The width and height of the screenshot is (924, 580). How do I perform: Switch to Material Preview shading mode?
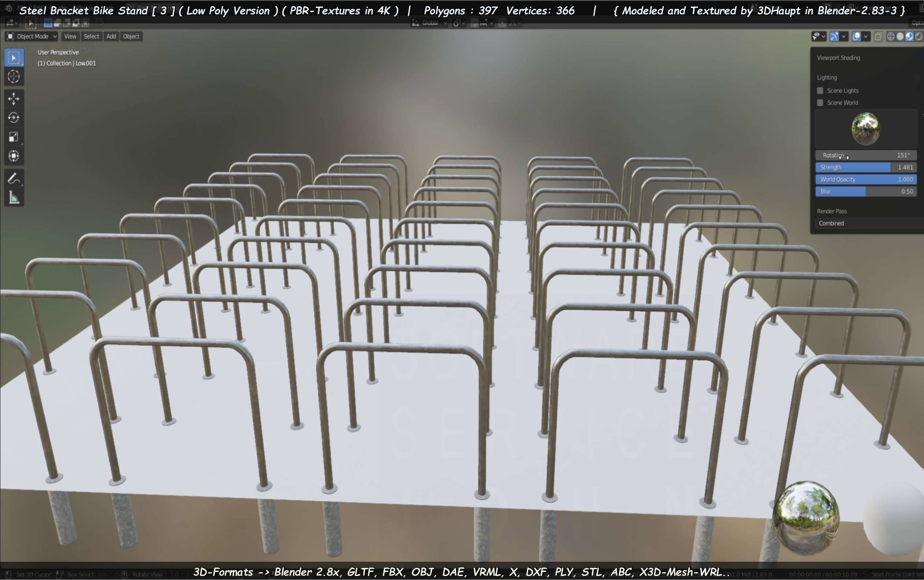(x=909, y=37)
